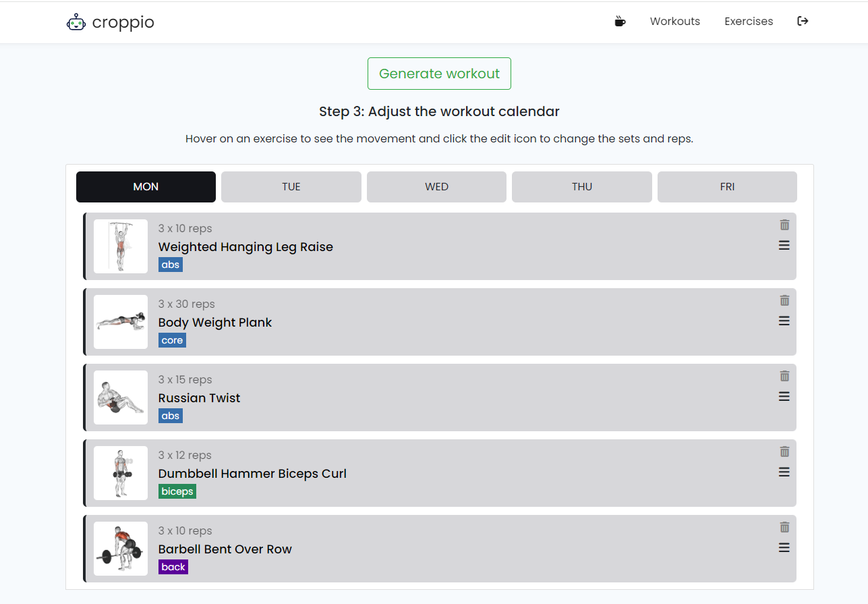Switch to the THU tab
This screenshot has width=868, height=604.
[x=582, y=187]
